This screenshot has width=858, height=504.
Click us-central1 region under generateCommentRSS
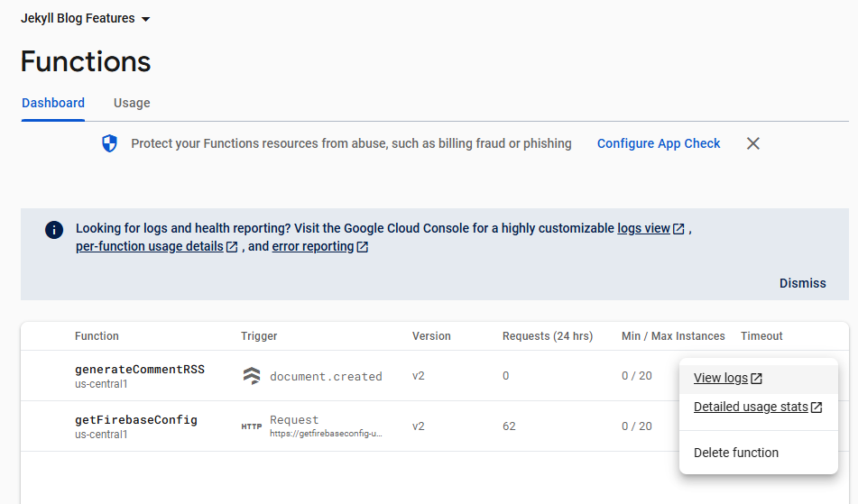click(101, 384)
